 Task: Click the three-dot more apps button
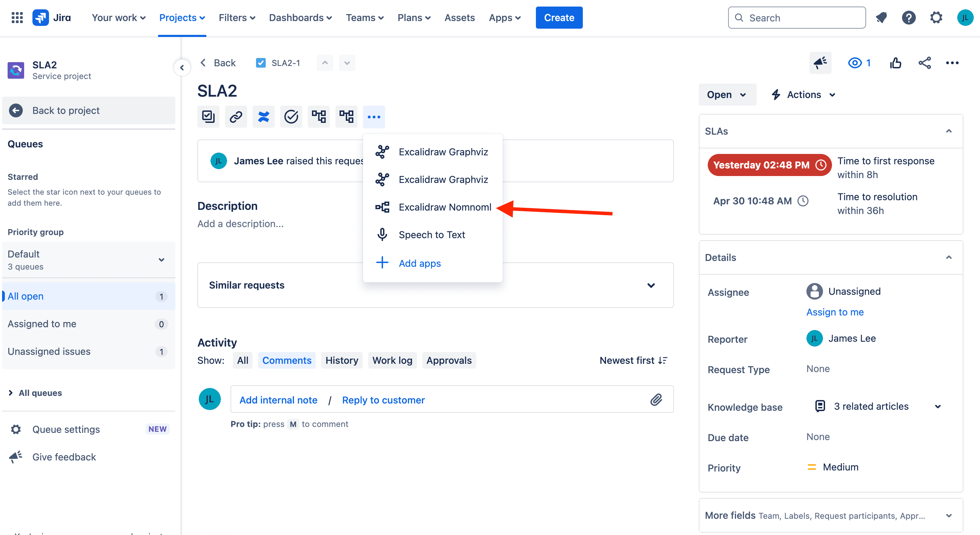pos(374,116)
